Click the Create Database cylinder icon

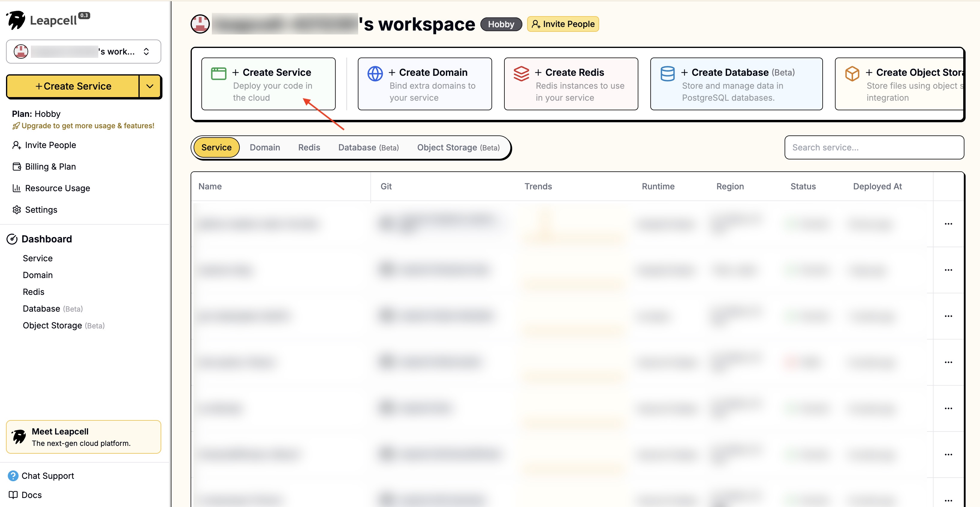(667, 73)
